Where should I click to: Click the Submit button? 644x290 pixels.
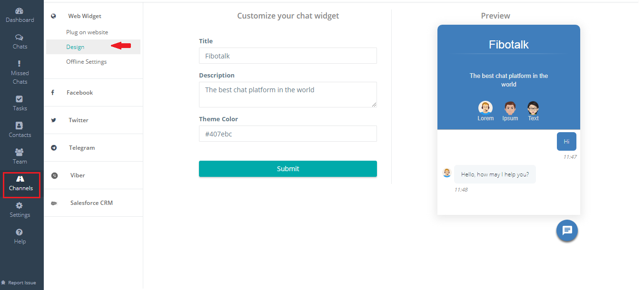288,169
